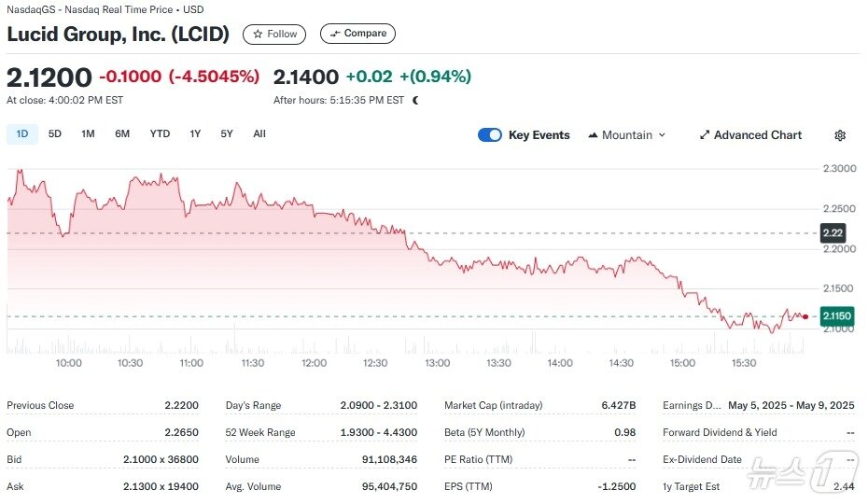Image resolution: width=868 pixels, height=504 pixels.
Task: Click the red dot at chart end
Action: 805,316
